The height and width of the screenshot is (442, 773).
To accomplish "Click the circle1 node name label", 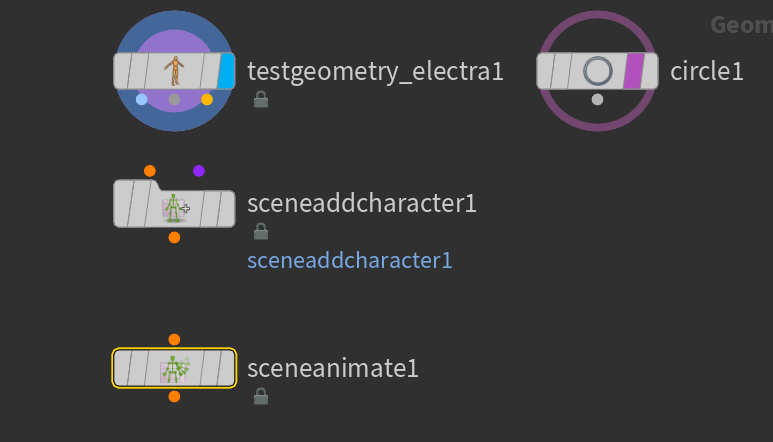I will [x=706, y=71].
